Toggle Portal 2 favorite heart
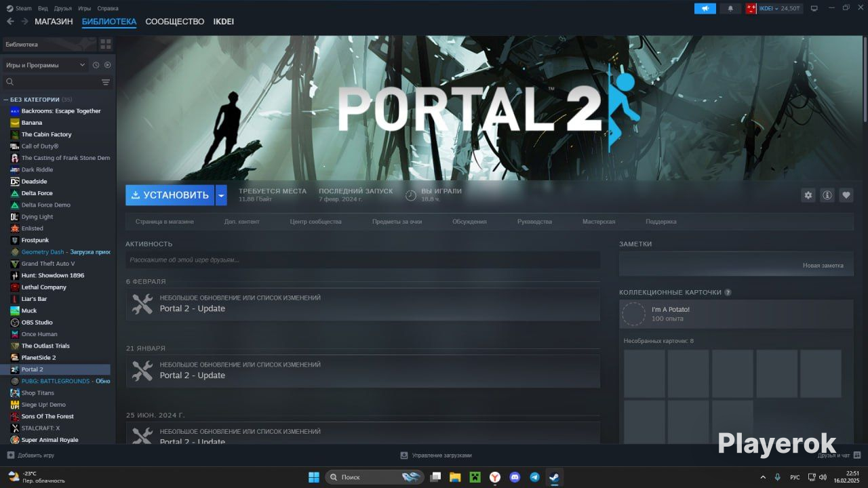 pos(846,195)
